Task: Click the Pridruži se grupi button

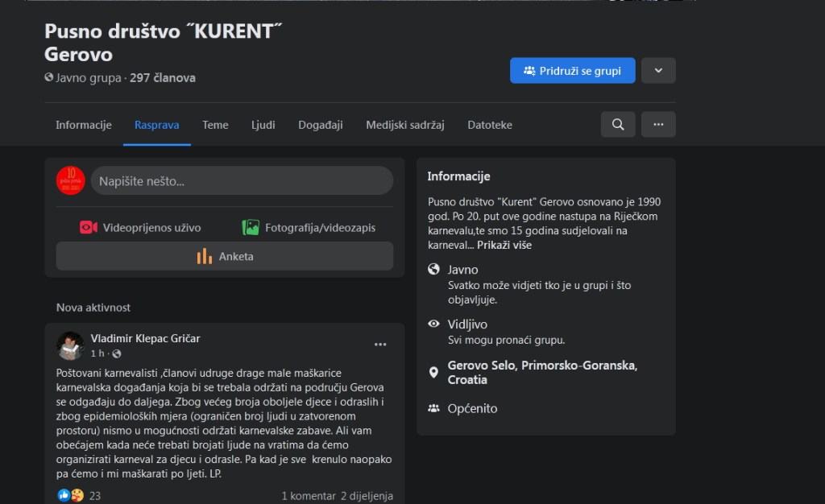Action: click(572, 71)
